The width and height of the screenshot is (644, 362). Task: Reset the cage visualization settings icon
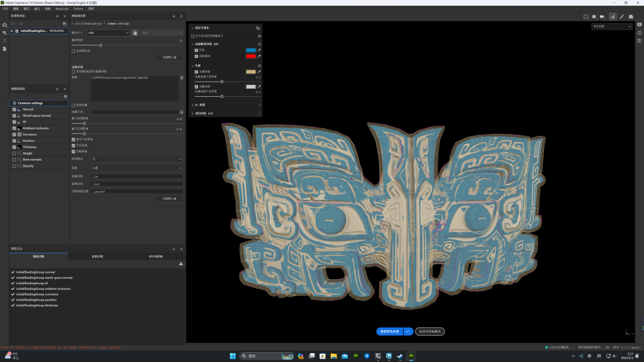pyautogui.click(x=259, y=65)
